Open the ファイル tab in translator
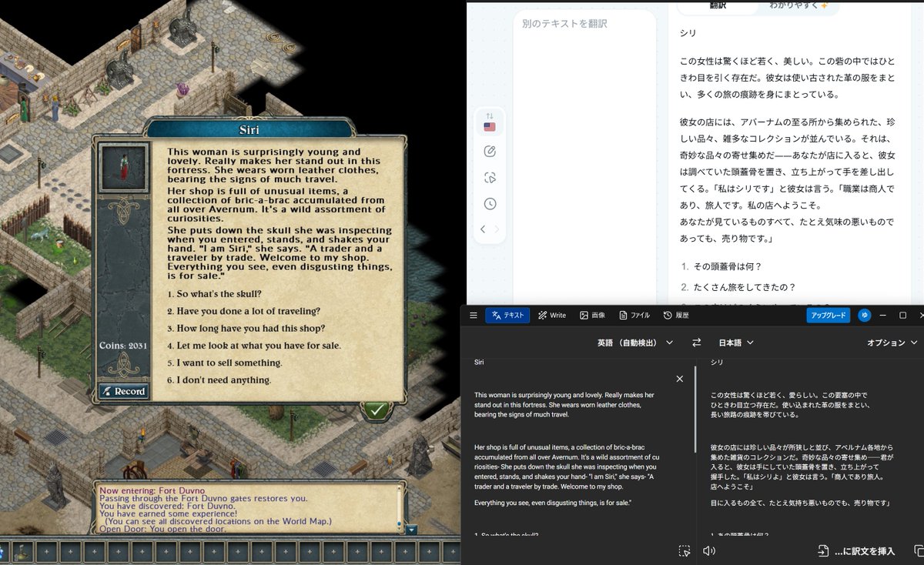The image size is (924, 565). (634, 315)
